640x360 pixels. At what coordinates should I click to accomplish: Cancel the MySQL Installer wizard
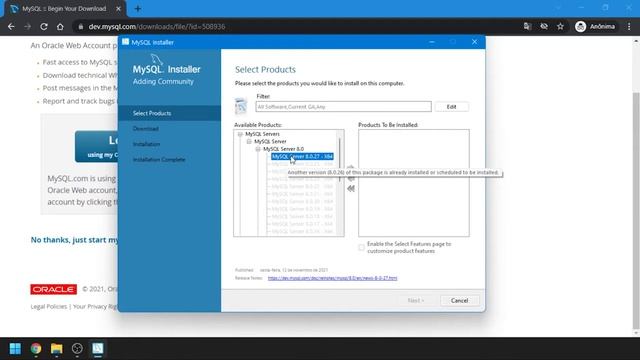(459, 300)
